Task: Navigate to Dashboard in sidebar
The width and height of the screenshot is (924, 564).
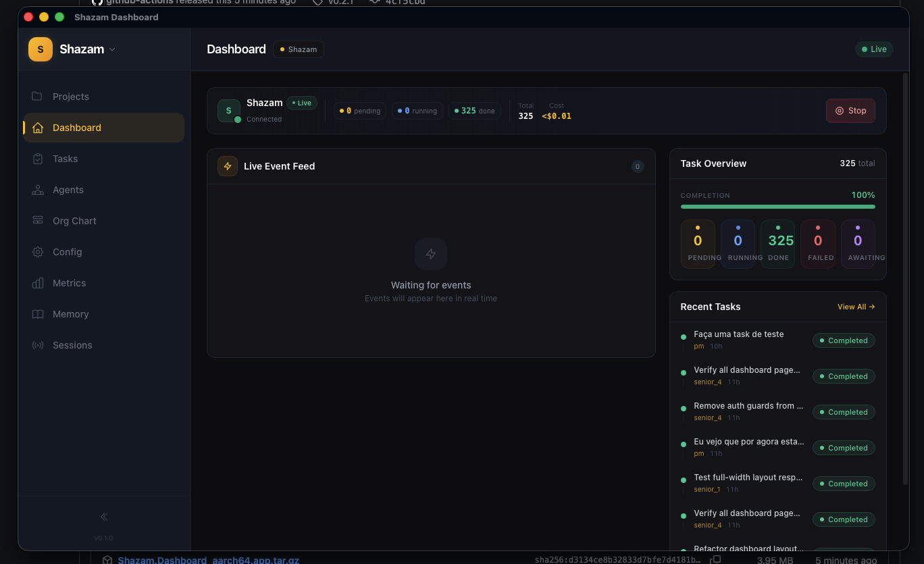Action: tap(76, 128)
